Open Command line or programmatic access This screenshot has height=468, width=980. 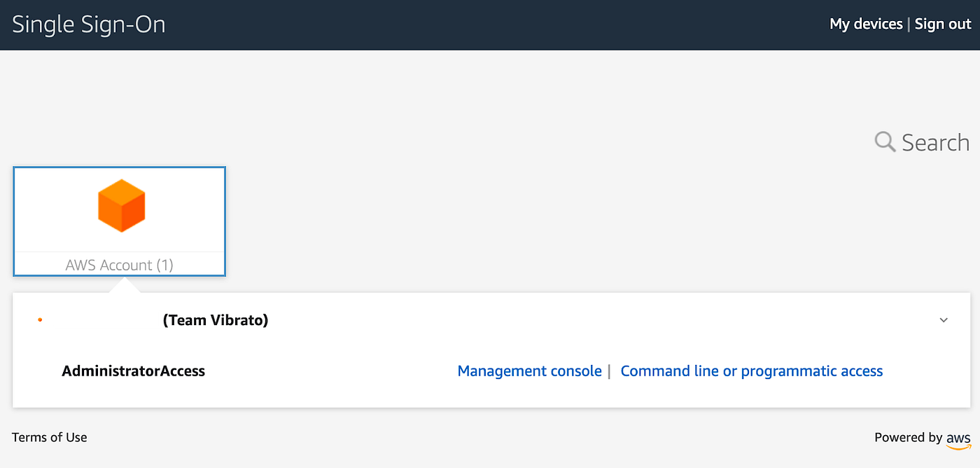point(751,371)
